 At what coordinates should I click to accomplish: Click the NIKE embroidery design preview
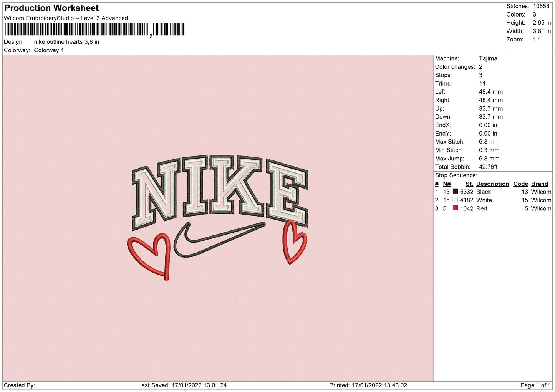tap(218, 217)
